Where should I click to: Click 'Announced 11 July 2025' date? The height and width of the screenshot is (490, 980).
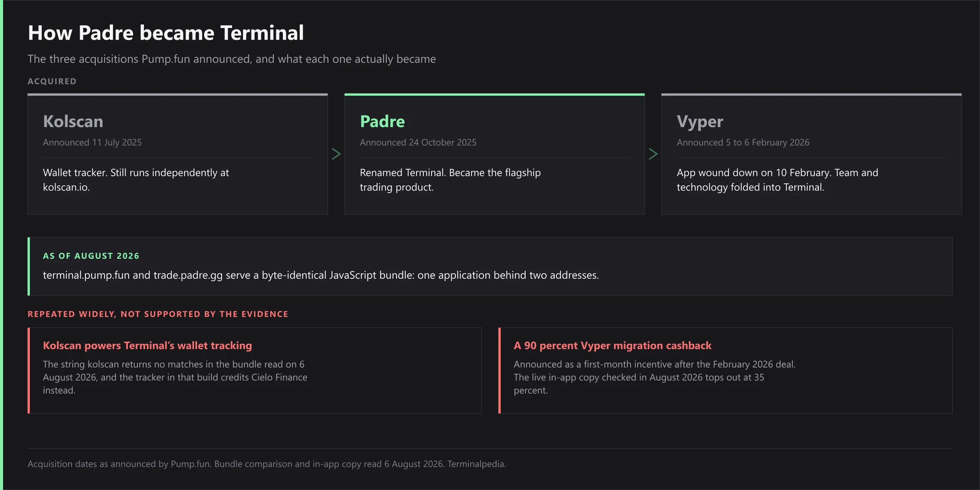click(x=92, y=142)
